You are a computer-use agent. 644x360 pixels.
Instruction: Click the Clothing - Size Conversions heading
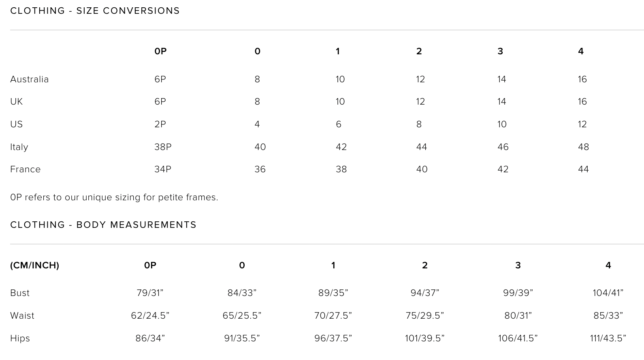(x=95, y=11)
